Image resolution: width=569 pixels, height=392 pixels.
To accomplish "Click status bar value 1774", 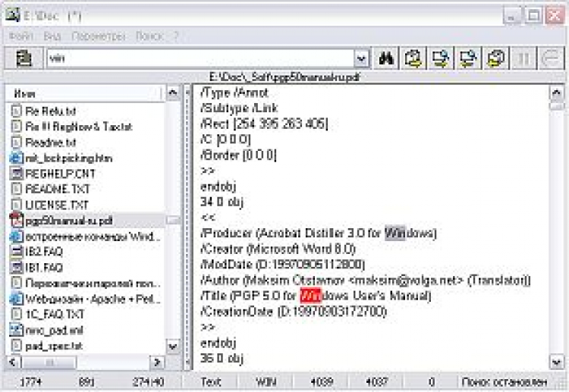I will coord(31,382).
